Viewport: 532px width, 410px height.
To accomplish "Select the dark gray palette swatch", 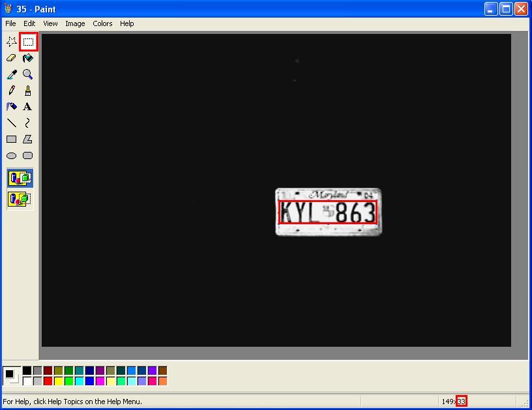I will (38, 371).
